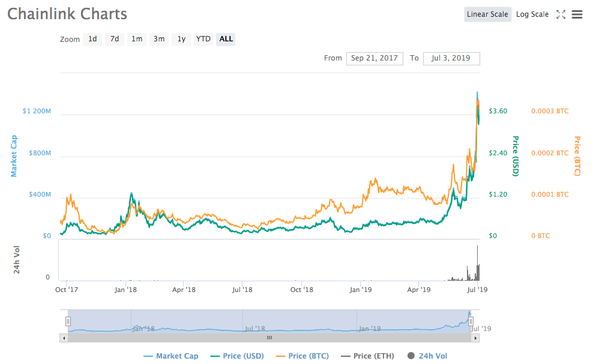Click the navigator scrollbar thumb grip

tap(269, 338)
